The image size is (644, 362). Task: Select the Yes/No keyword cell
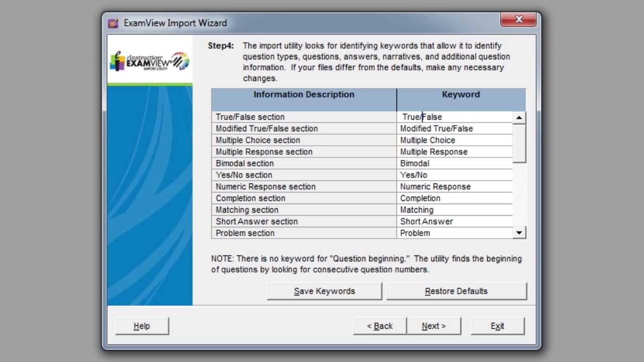(x=455, y=175)
